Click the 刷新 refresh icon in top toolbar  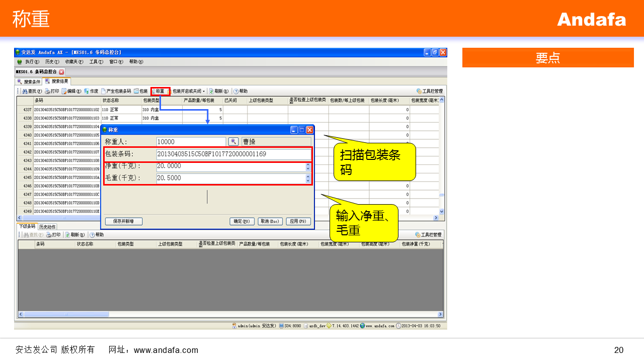[219, 92]
